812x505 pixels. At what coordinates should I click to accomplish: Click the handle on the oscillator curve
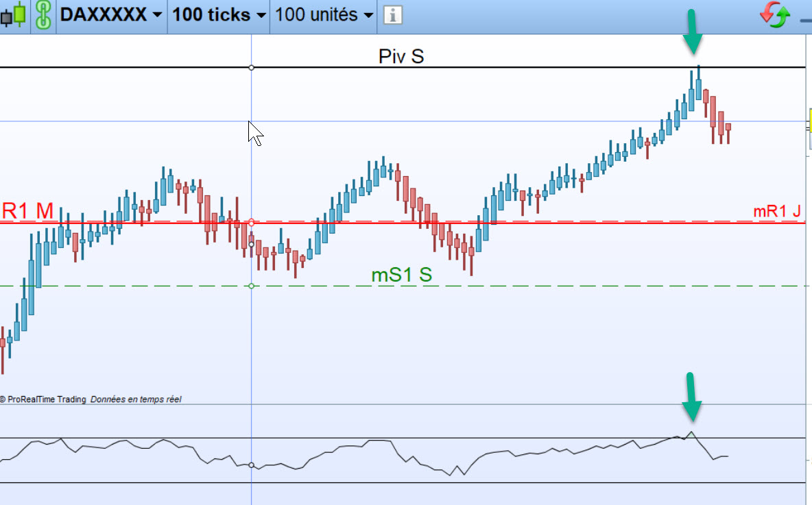(251, 465)
